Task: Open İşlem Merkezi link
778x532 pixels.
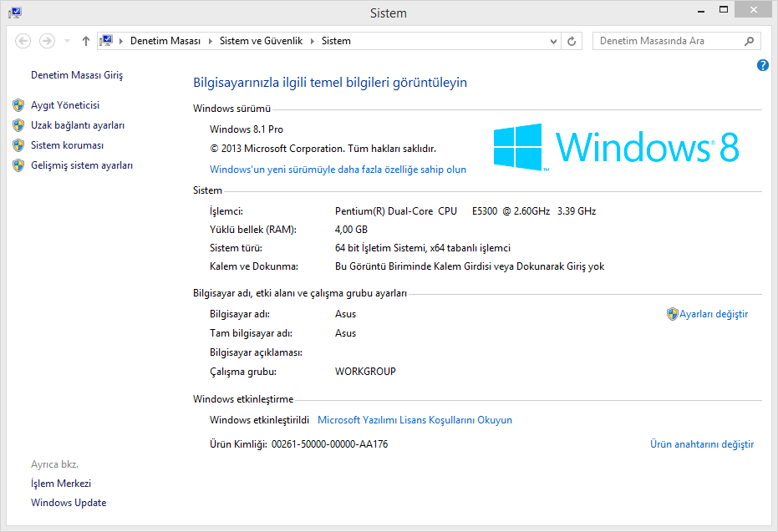Action: (61, 484)
